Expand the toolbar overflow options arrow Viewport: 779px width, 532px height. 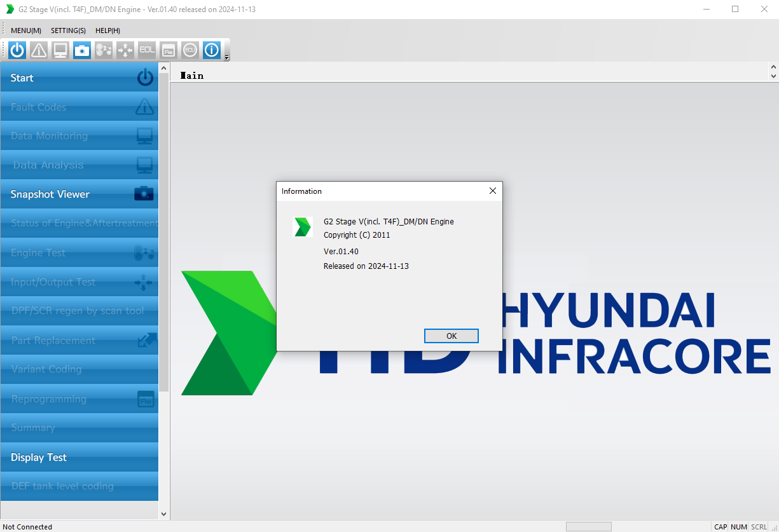coord(227,57)
